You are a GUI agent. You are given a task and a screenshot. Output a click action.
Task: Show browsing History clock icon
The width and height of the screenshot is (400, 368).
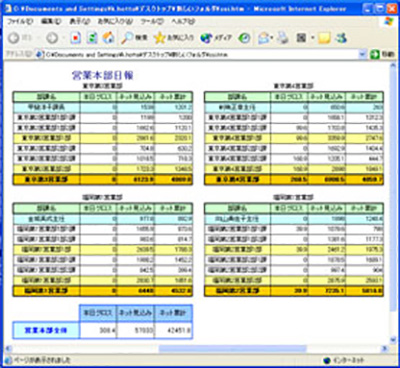click(x=244, y=38)
